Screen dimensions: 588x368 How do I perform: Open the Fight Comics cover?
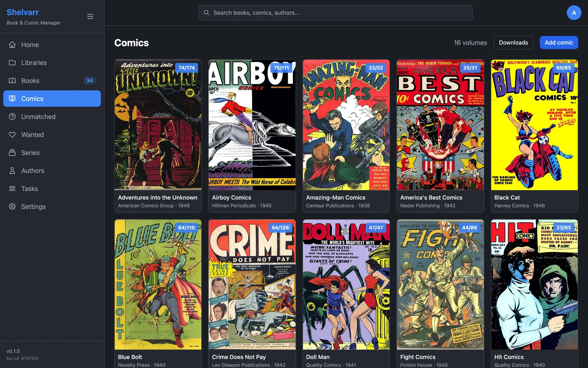pos(440,284)
